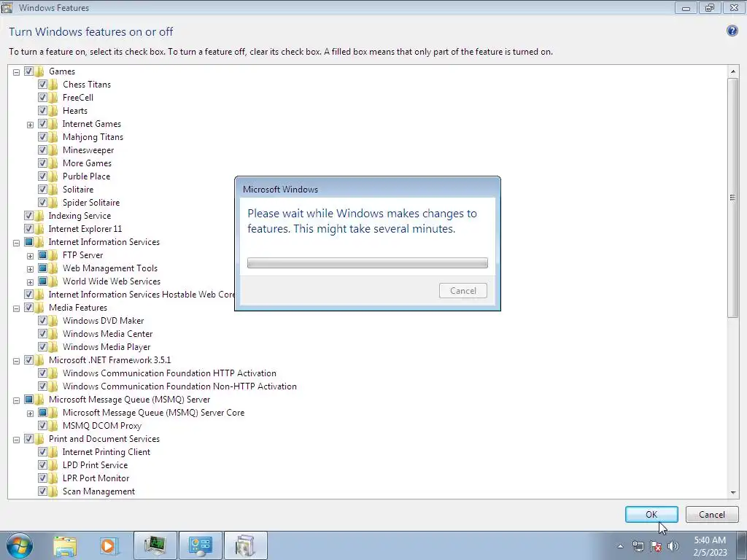
Task: Toggle the Minesweeper checkbox
Action: pos(42,150)
